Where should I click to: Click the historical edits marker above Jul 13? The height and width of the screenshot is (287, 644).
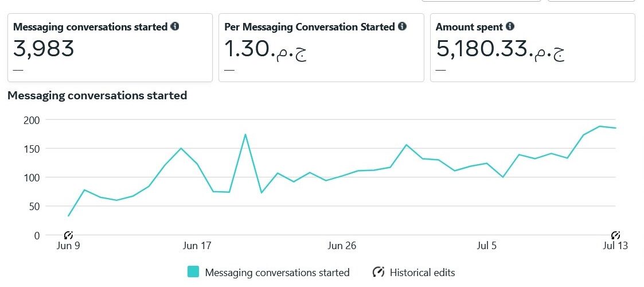(616, 235)
